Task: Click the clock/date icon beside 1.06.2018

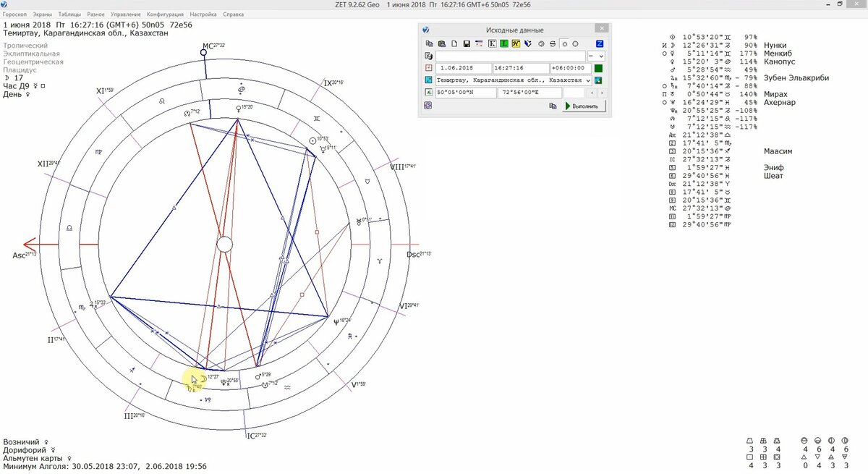Action: click(x=428, y=68)
